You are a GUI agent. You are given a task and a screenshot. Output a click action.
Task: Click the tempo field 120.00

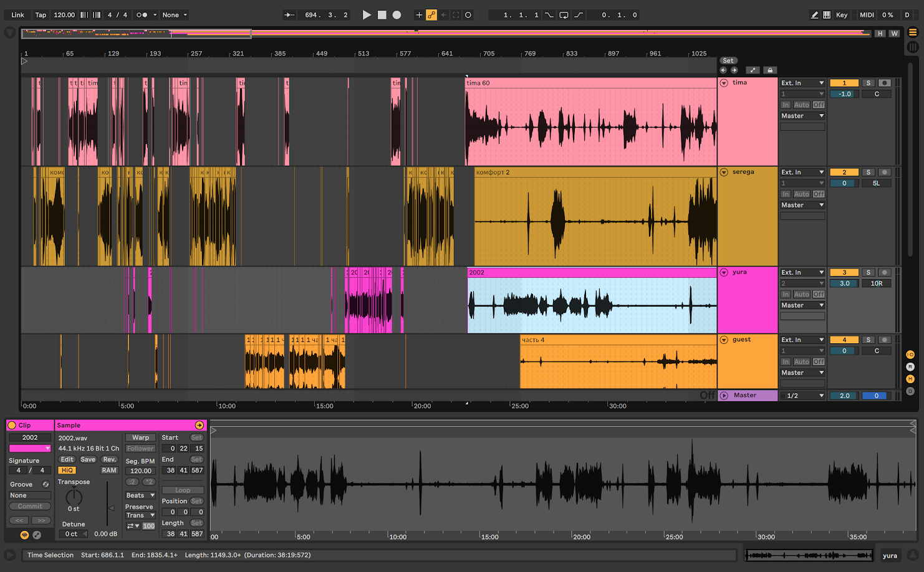64,15
